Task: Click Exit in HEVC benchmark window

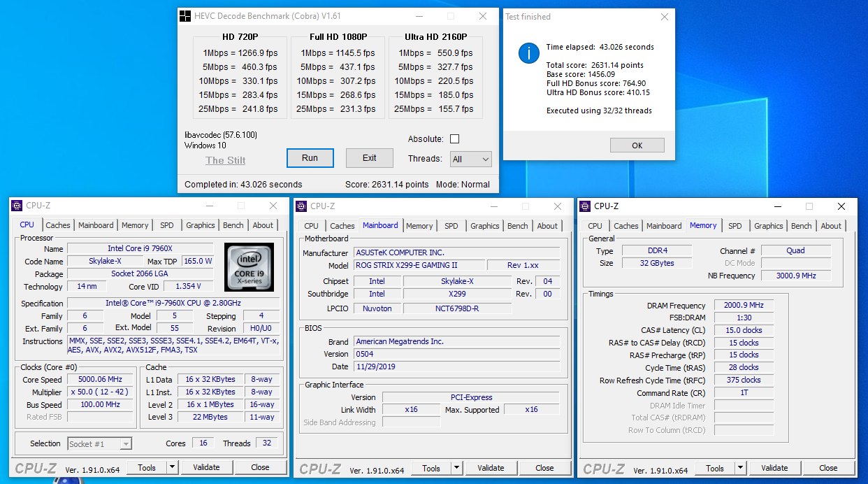Action: point(370,158)
